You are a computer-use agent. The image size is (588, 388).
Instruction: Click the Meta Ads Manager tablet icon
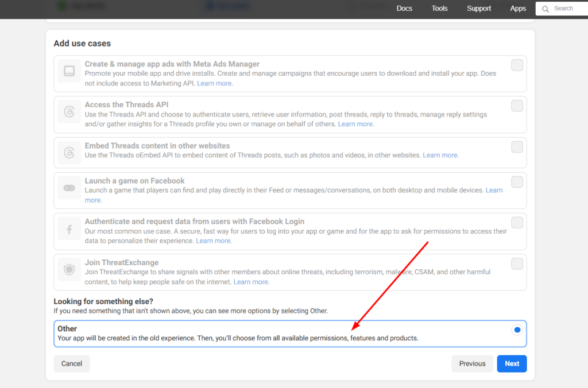[x=69, y=71]
